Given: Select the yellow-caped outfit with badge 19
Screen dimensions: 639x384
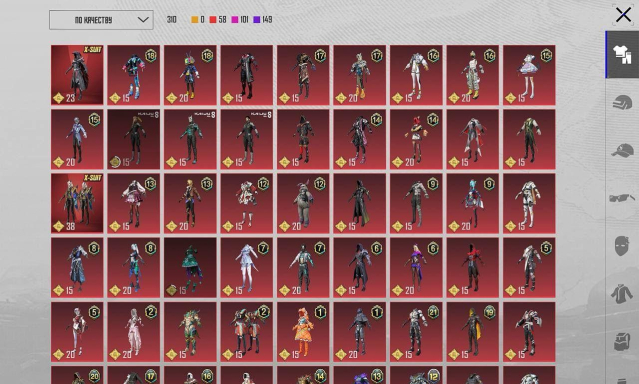Looking at the screenshot, I should coord(473,332).
